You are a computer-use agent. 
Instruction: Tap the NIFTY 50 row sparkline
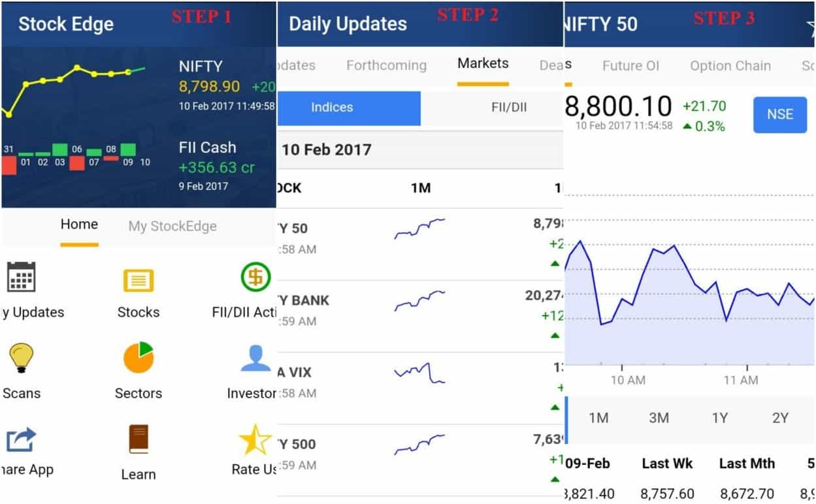(419, 228)
